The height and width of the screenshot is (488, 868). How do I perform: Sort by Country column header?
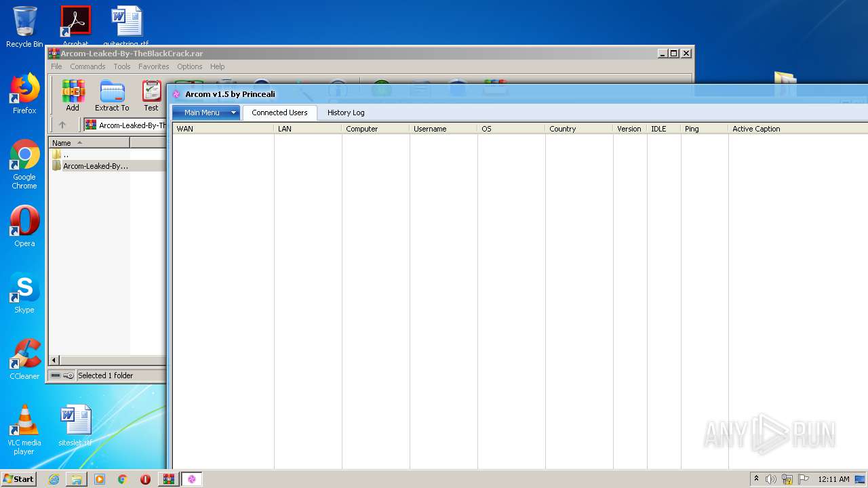coord(579,129)
